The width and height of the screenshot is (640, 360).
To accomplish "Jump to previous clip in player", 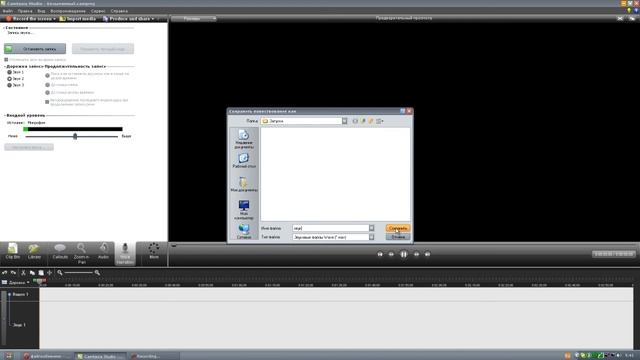I will point(380,254).
